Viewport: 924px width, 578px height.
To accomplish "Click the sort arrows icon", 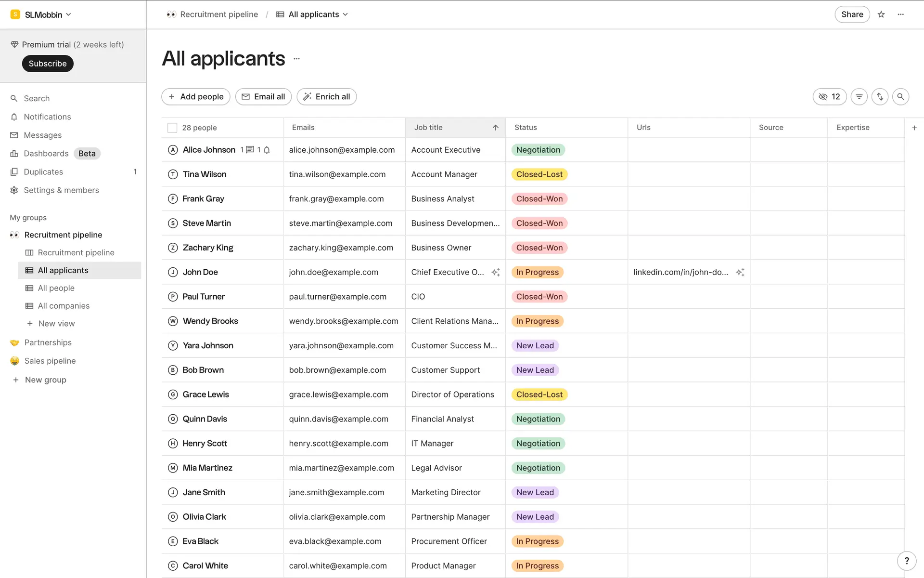I will point(880,97).
